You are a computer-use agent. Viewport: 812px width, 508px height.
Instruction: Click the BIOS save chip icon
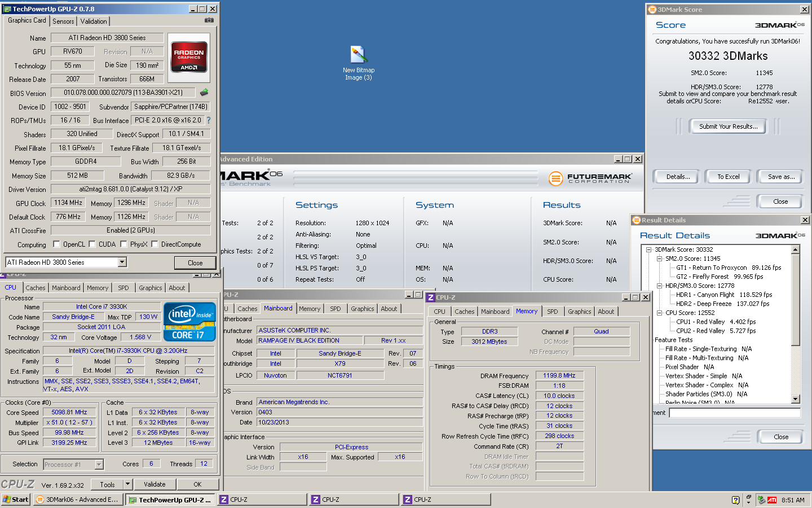[204, 92]
